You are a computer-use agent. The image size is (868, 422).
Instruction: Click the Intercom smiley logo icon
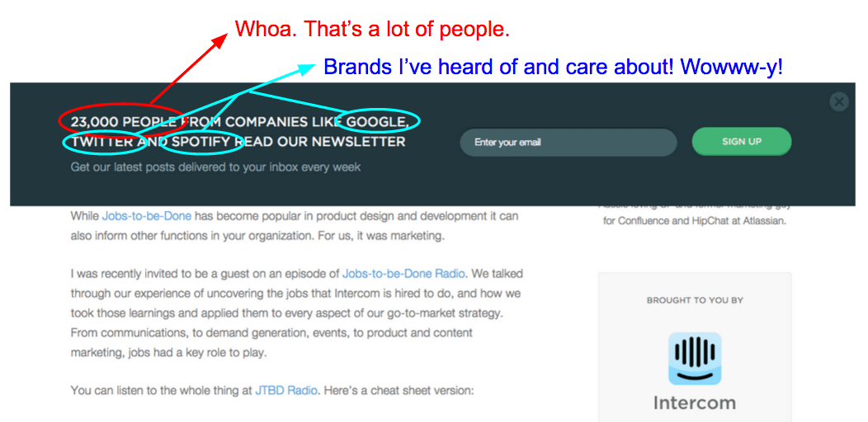point(694,359)
